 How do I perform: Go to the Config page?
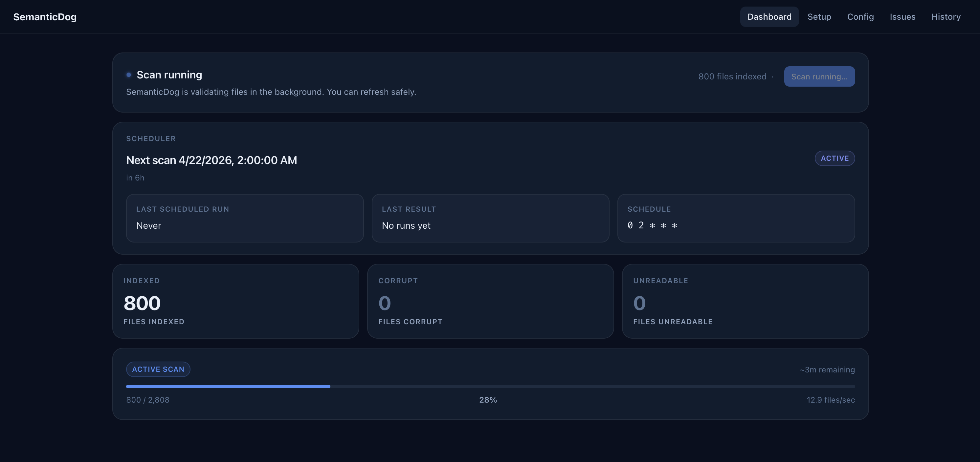(x=860, y=17)
